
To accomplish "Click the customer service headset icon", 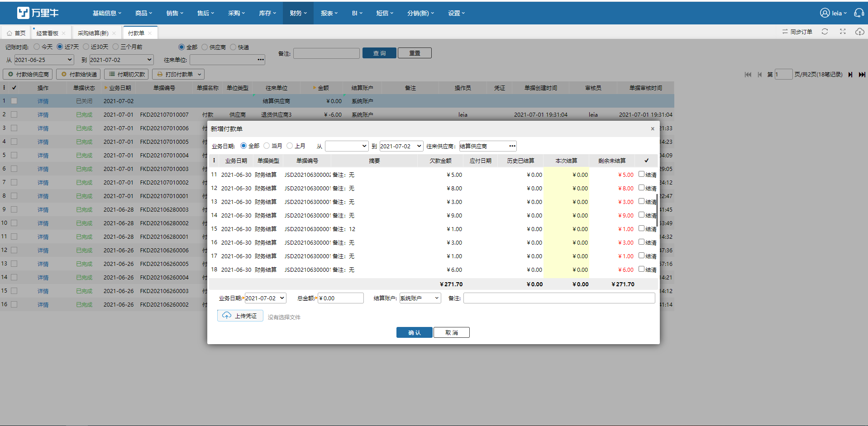I will 858,13.
